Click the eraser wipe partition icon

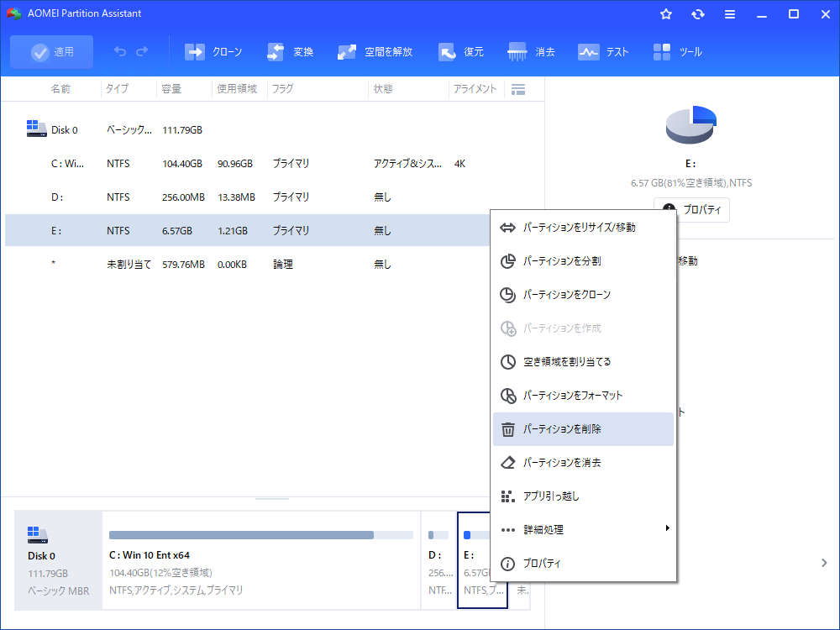point(508,462)
